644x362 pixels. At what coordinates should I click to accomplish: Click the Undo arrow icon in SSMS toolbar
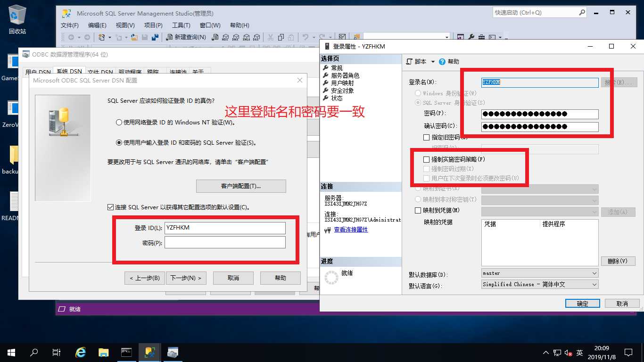(305, 37)
